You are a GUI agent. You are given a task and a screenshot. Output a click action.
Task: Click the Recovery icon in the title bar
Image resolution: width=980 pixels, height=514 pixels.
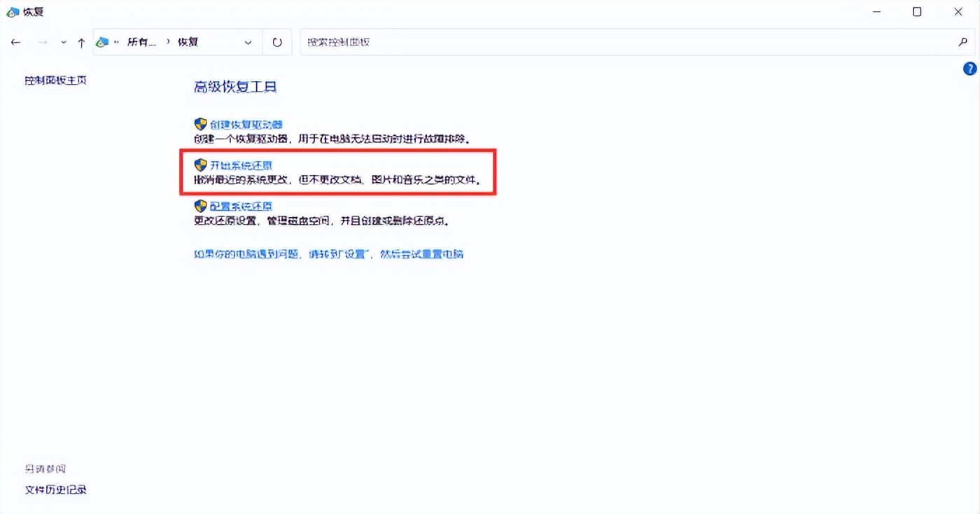click(11, 11)
